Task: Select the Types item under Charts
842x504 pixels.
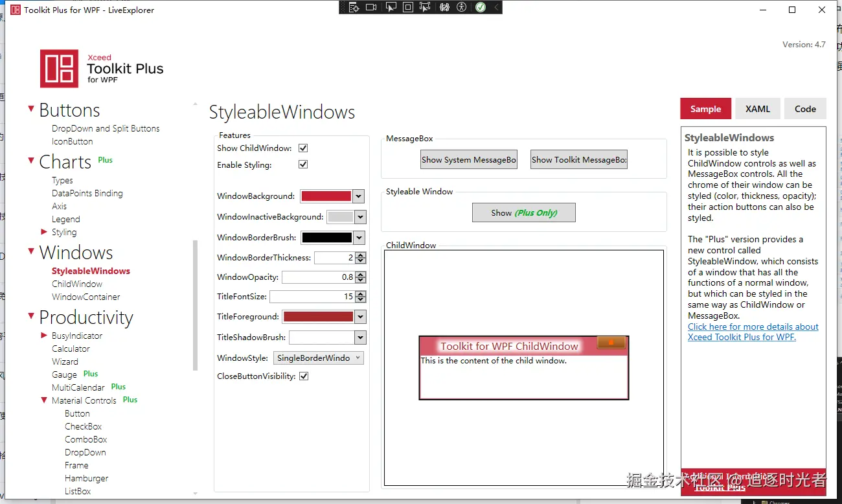Action: click(x=62, y=180)
